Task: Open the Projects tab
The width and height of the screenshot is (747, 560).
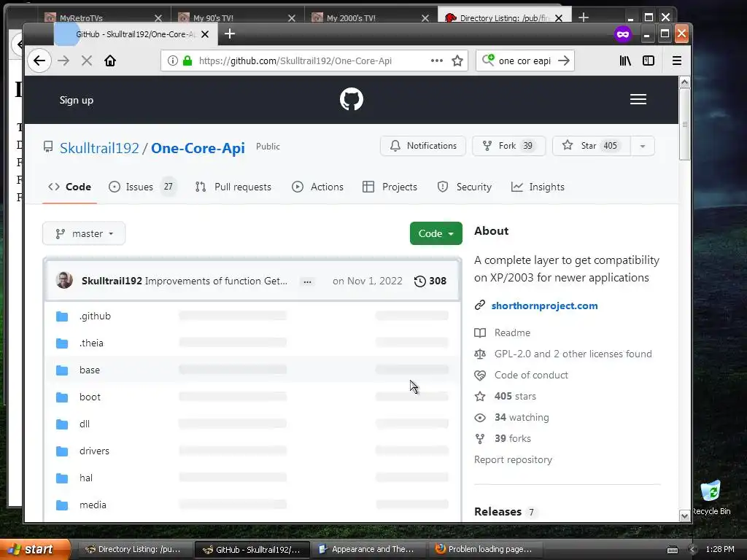Action: (x=390, y=187)
